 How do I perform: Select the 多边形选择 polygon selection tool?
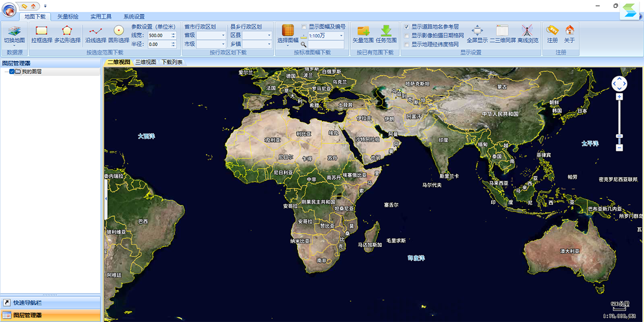pos(67,34)
